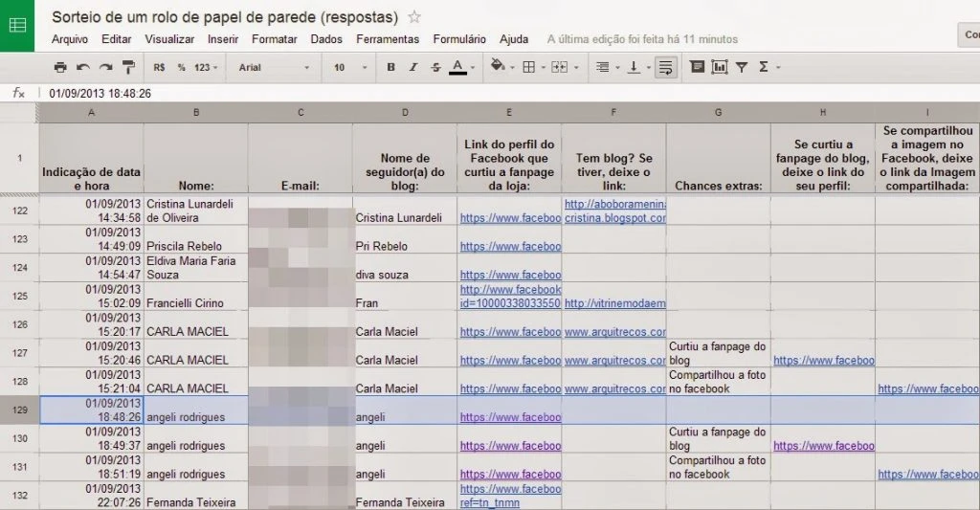Select column A header
The width and height of the screenshot is (980, 510).
[91, 113]
